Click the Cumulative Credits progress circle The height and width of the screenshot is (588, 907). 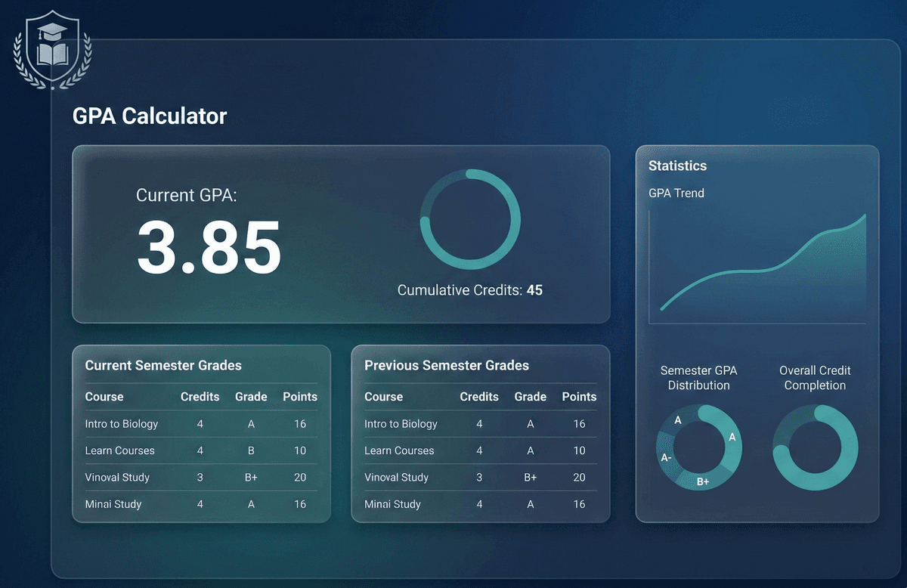click(x=470, y=219)
